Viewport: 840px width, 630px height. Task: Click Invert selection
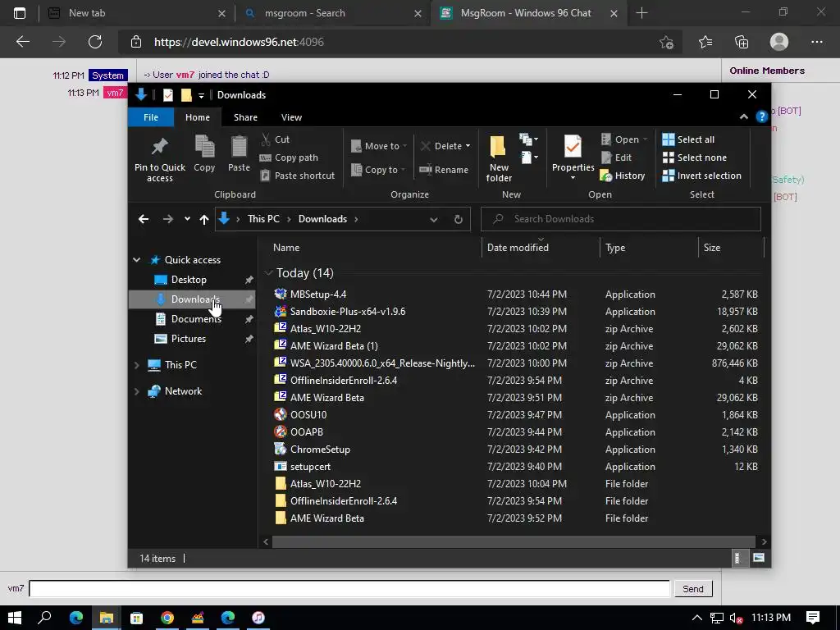coord(702,176)
